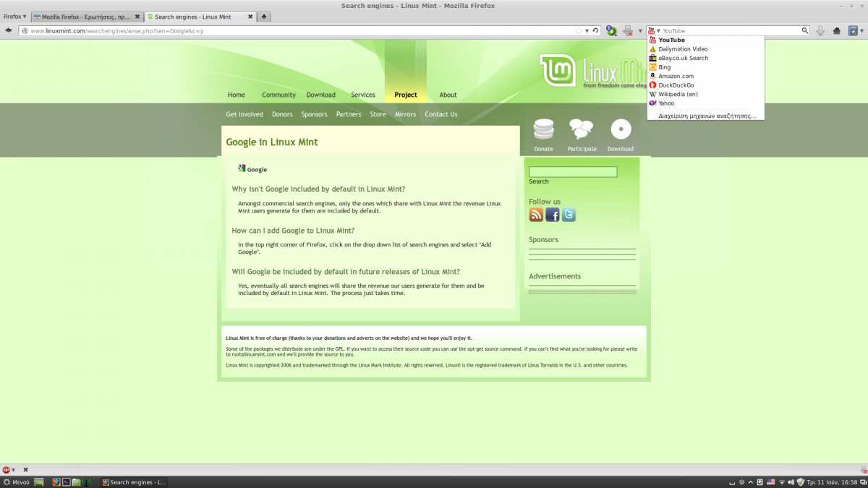The height and width of the screenshot is (488, 868).
Task: Open dropdown arrow next to download-helper icon
Action: pyautogui.click(x=640, y=31)
